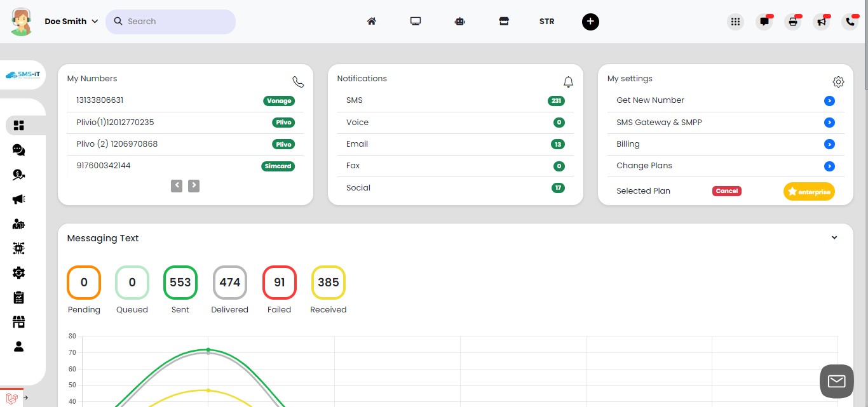Image resolution: width=868 pixels, height=407 pixels.
Task: Focus the Search input field
Action: [170, 22]
